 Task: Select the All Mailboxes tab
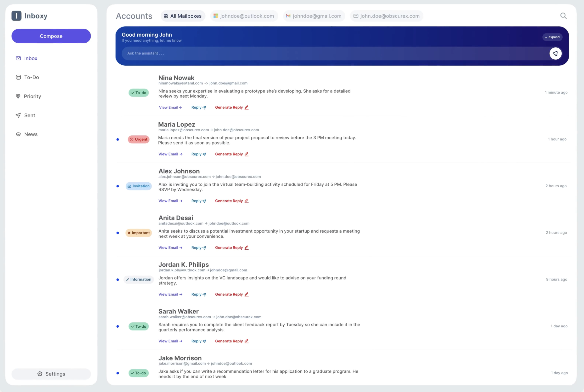(183, 16)
